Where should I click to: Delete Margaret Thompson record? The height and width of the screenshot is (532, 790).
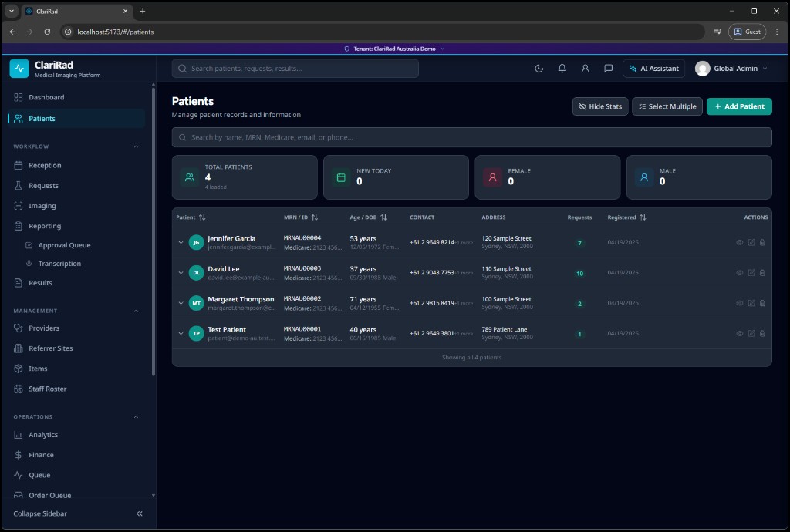click(x=762, y=303)
